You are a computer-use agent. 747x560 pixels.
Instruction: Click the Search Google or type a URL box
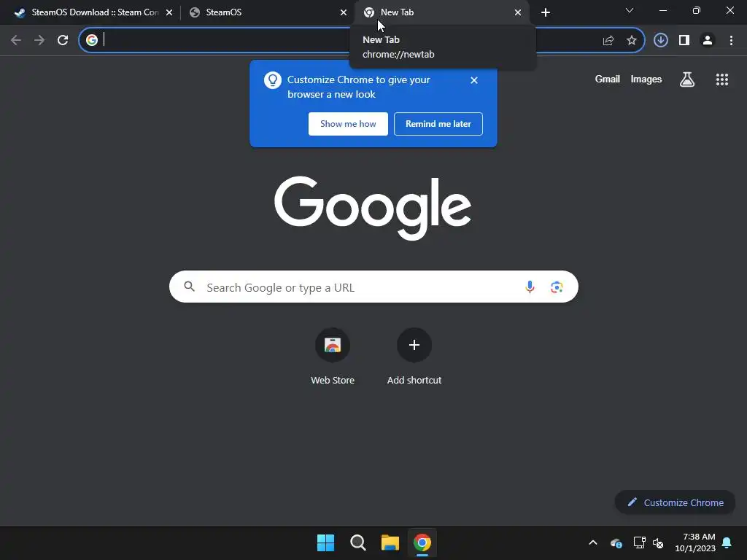(373, 287)
